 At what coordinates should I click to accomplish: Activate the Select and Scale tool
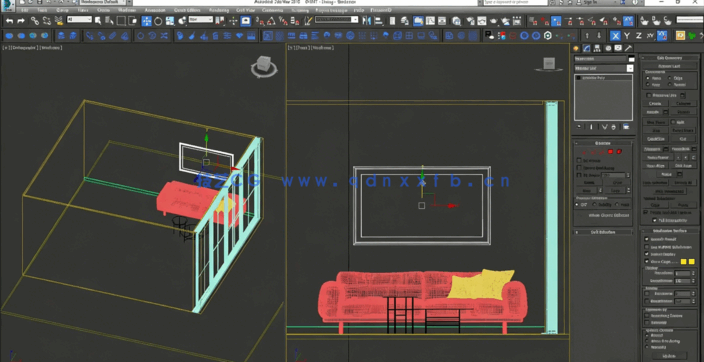[170, 21]
